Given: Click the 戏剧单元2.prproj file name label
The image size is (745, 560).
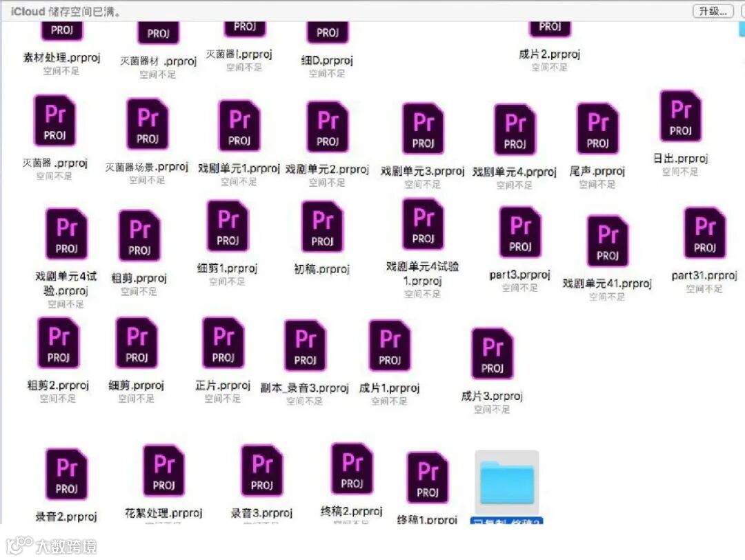Looking at the screenshot, I should (327, 169).
